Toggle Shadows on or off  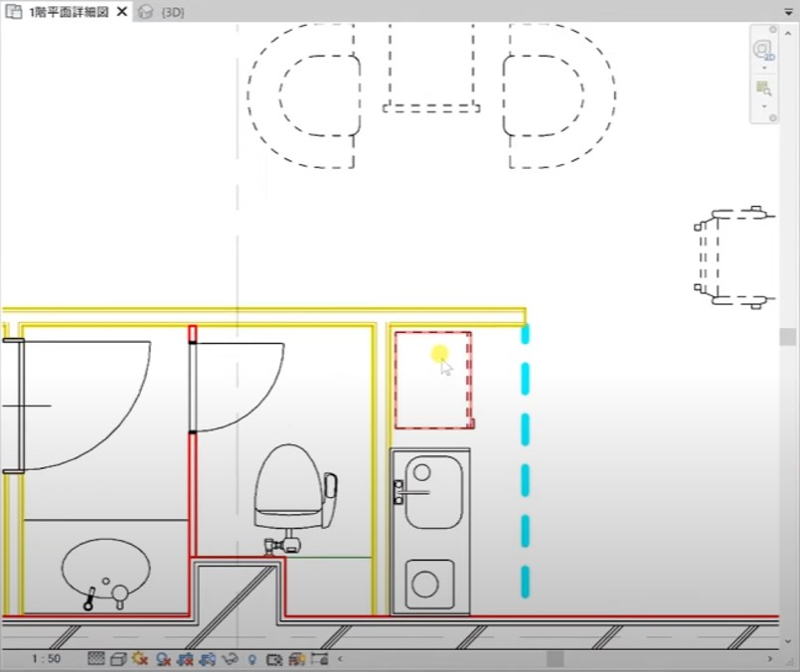163,659
